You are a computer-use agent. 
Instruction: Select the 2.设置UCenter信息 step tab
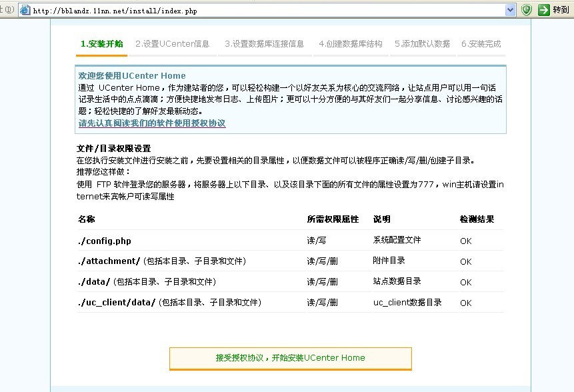pyautogui.click(x=173, y=44)
